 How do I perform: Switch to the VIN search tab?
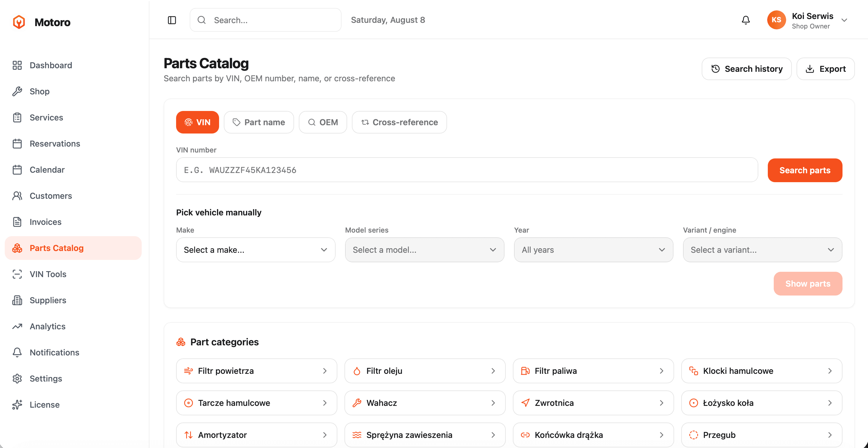[x=197, y=122]
